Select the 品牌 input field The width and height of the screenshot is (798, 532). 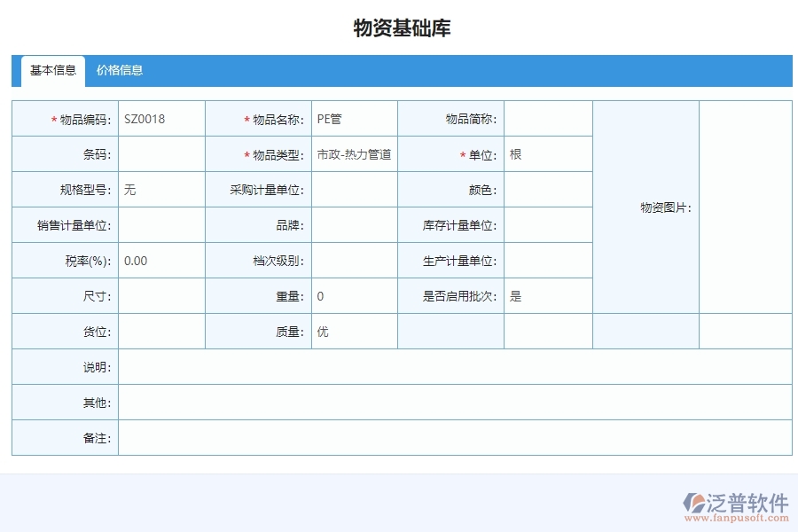click(353, 224)
